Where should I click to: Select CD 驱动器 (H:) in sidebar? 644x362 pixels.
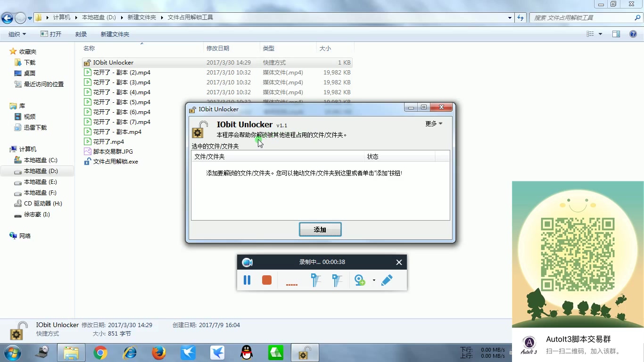click(38, 204)
